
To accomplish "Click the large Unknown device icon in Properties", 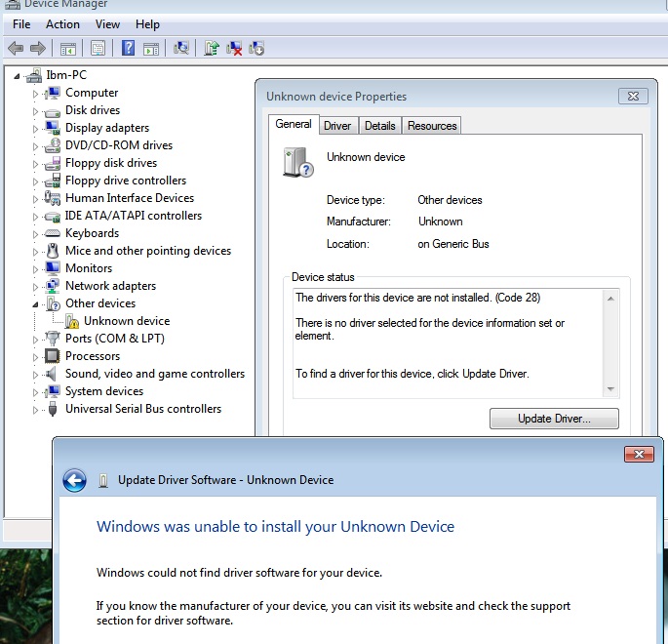I will (297, 162).
